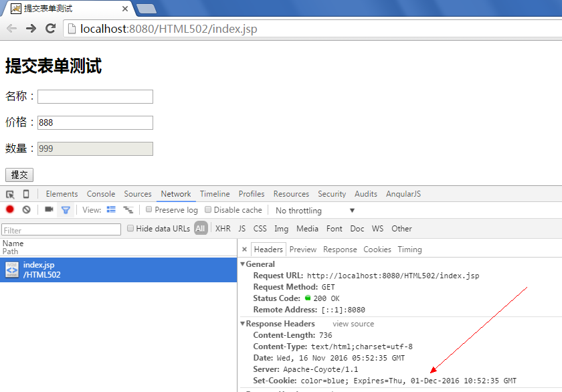This screenshot has width=562, height=392.
Task: Activate the inspect element picker icon
Action: click(10, 195)
